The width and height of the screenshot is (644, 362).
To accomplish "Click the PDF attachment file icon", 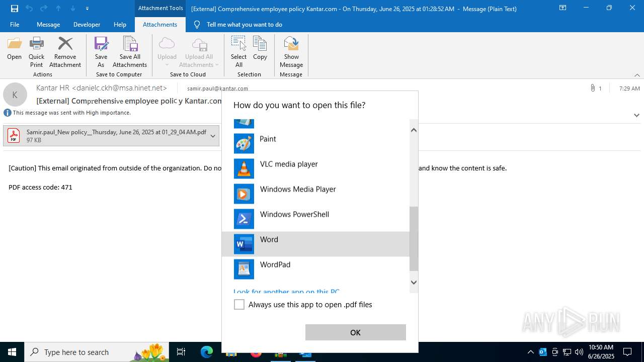I will (14, 136).
